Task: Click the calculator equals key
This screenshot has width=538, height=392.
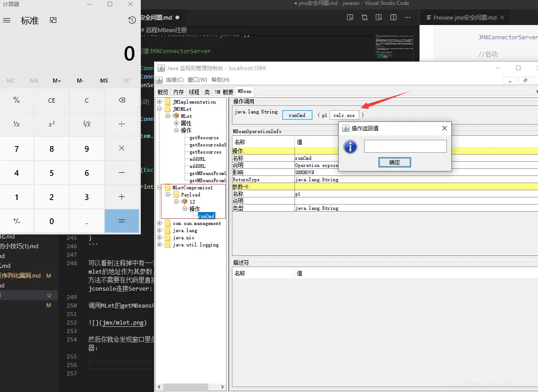Action: 122,221
